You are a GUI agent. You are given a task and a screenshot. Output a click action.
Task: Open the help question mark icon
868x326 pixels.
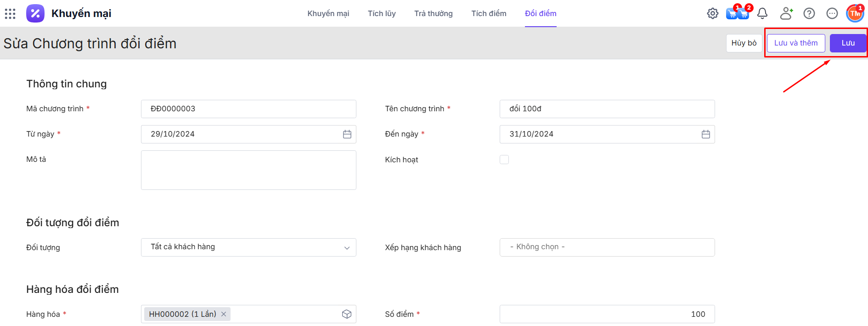point(809,14)
